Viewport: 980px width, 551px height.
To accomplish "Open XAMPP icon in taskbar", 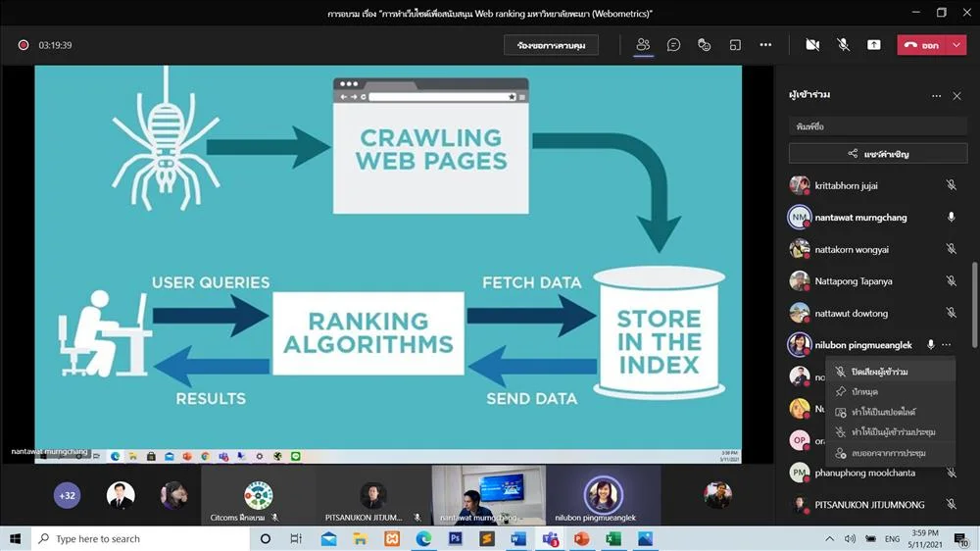I will click(x=392, y=538).
